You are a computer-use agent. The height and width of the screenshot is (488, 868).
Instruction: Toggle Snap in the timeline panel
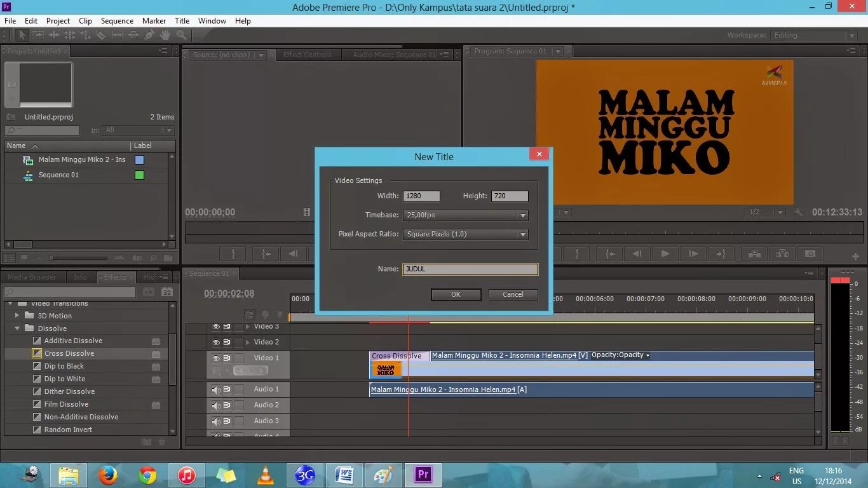point(250,315)
